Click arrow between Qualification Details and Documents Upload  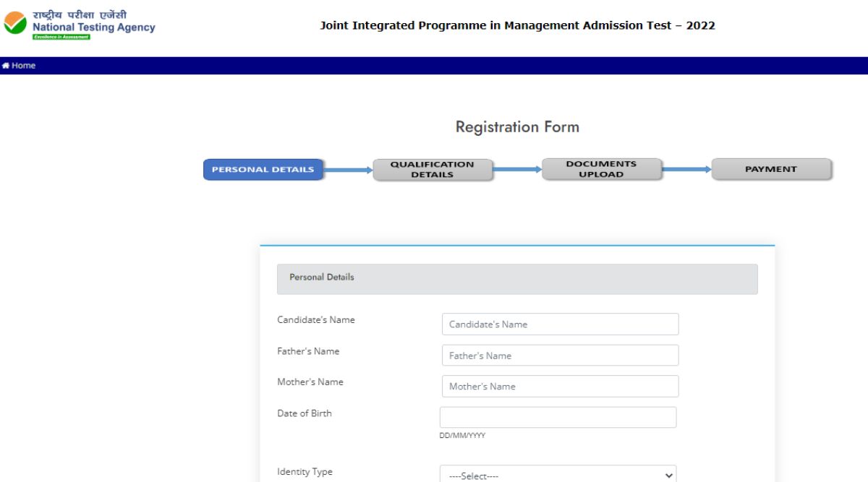[x=517, y=169]
